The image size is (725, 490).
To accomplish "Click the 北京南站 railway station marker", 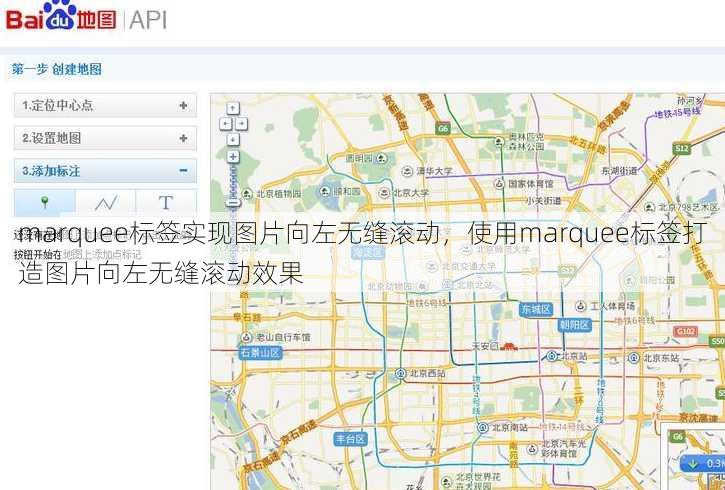I will [x=483, y=428].
